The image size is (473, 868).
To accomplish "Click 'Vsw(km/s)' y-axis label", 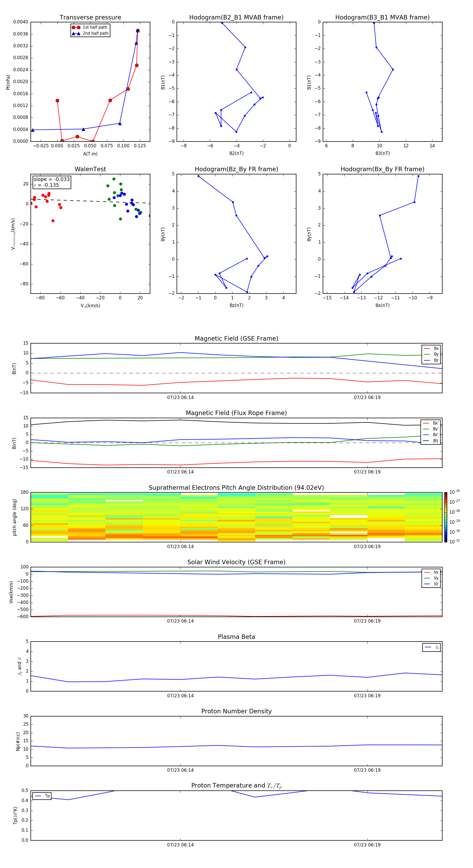I will tap(11, 592).
